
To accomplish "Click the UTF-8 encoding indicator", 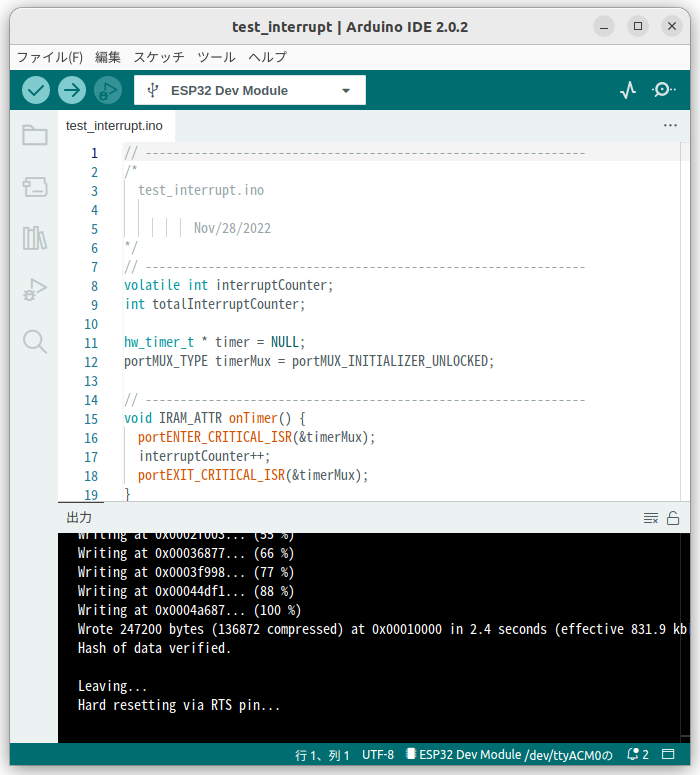I will coord(378,755).
